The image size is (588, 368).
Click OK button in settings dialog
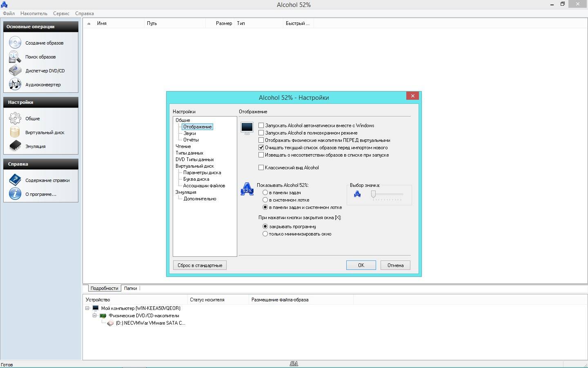361,265
